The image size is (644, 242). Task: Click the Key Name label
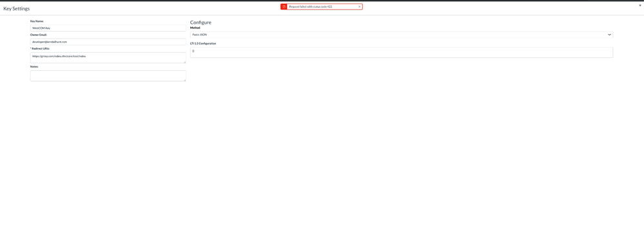(x=37, y=21)
